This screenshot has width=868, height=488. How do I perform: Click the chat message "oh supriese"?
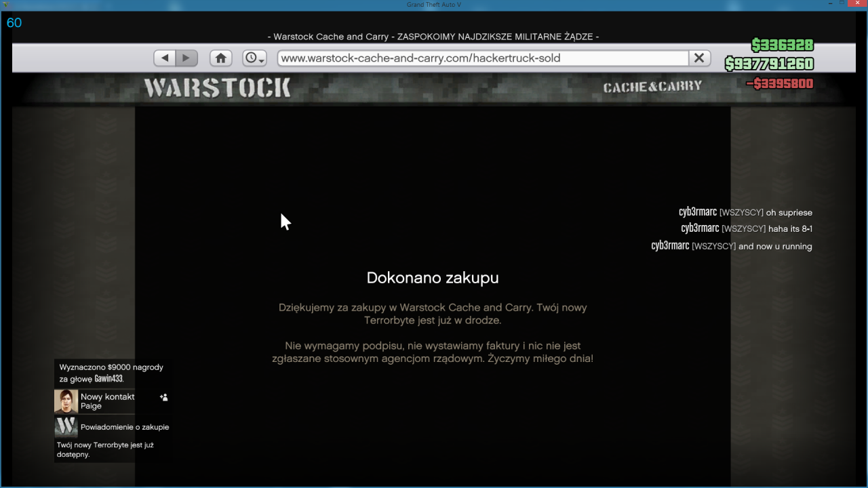click(x=789, y=213)
